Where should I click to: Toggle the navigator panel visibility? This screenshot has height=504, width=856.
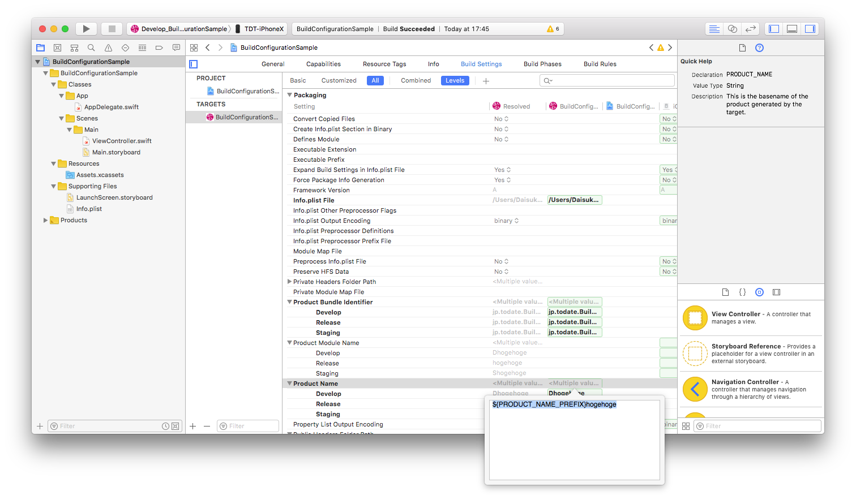773,28
